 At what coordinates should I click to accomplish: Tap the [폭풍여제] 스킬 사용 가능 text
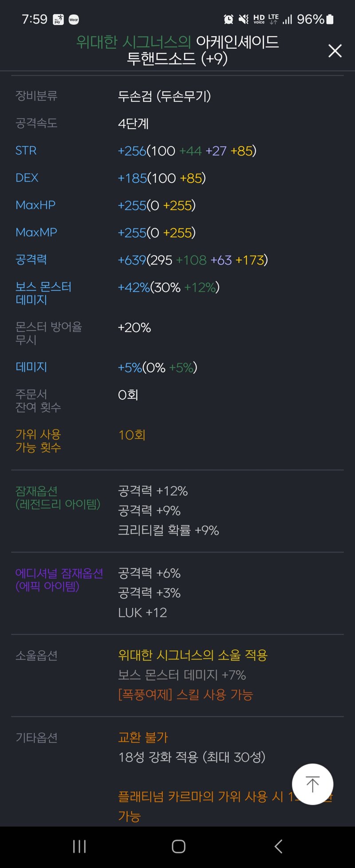tap(185, 694)
